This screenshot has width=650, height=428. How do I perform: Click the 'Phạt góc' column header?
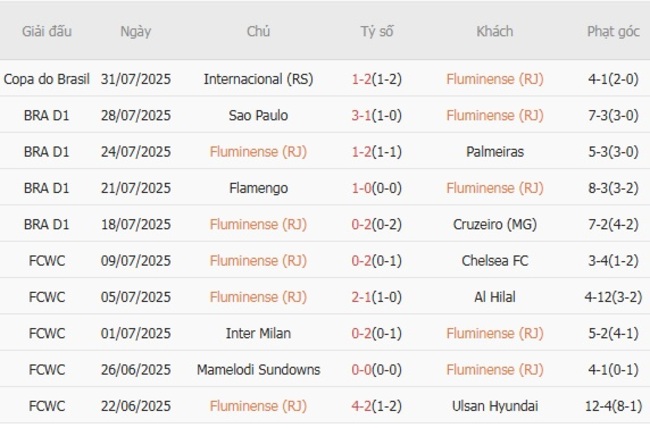tap(613, 31)
